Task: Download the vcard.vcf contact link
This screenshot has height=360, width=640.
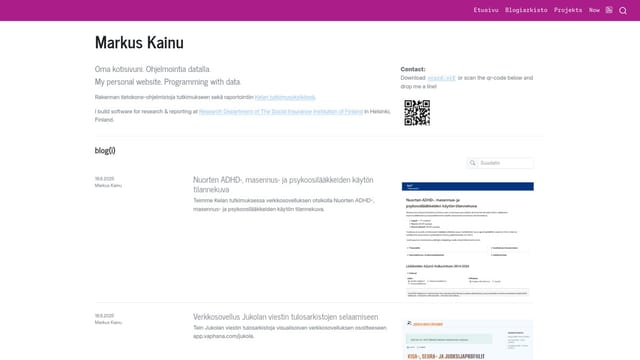Action: [x=441, y=78]
